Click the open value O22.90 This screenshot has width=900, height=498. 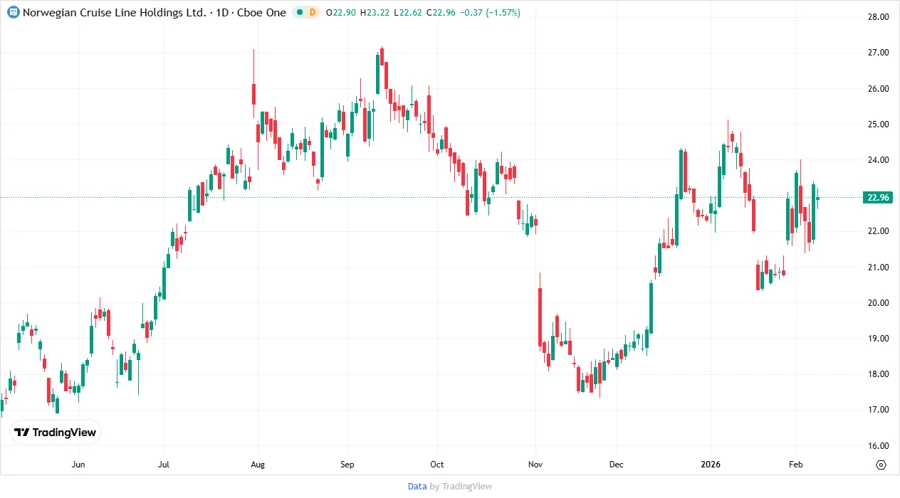click(341, 12)
